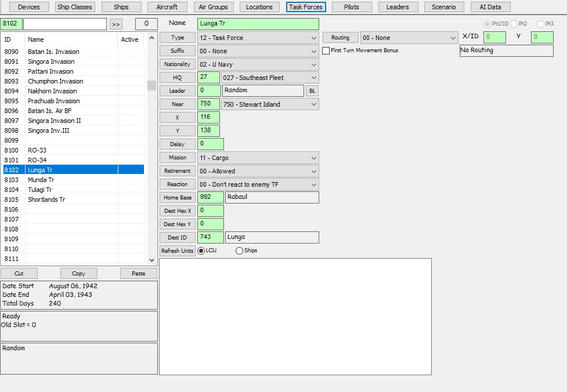567x392 pixels.
Task: Click the X coordinate field 116
Action: 209,117
